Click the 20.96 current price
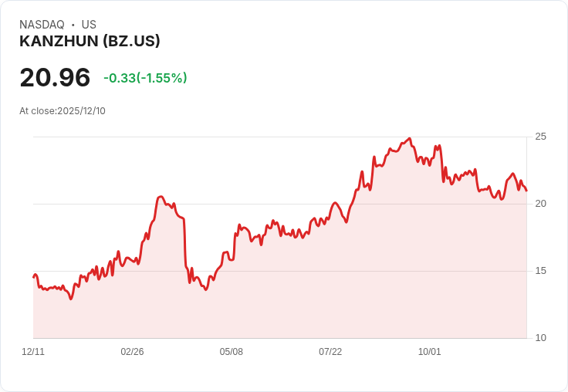 55,77
